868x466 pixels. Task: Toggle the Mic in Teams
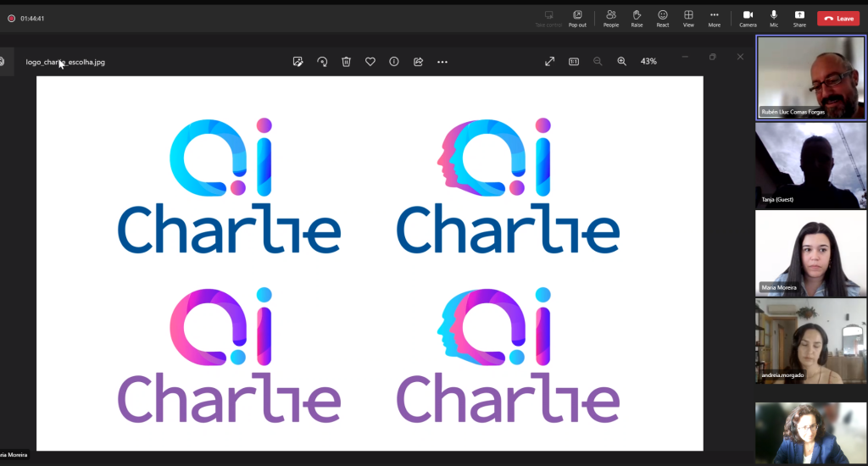click(774, 18)
